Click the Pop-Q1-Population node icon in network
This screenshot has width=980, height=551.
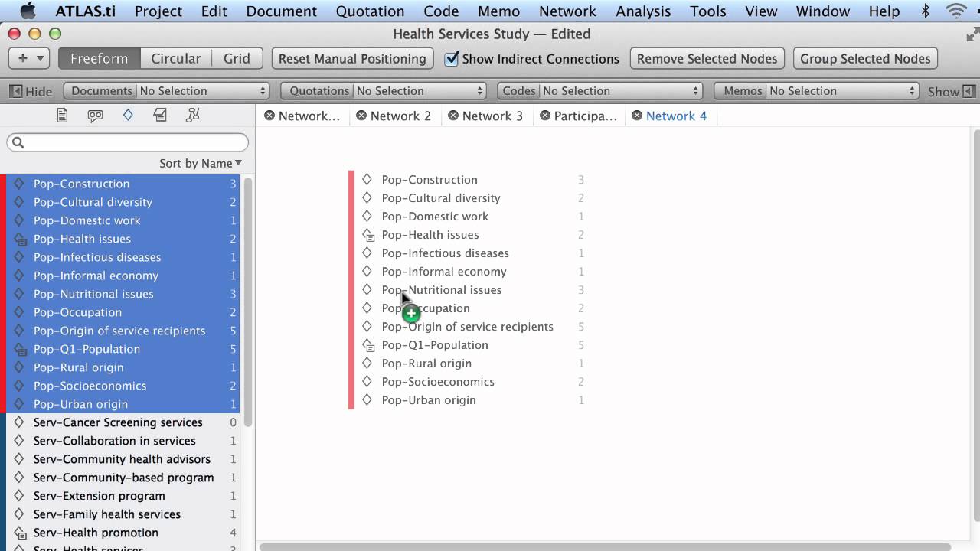point(367,345)
